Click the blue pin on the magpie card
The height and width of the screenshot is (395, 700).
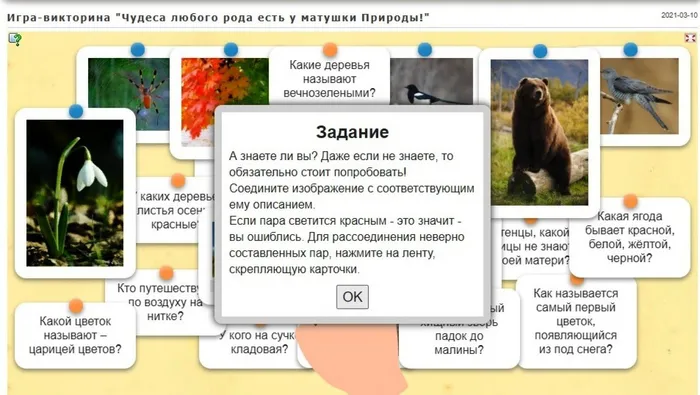click(425, 50)
